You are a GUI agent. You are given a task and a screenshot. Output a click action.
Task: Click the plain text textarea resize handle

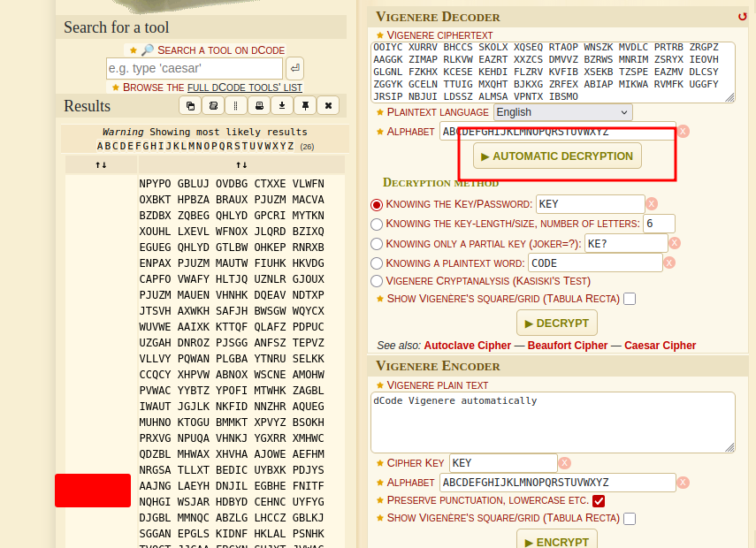[729, 447]
